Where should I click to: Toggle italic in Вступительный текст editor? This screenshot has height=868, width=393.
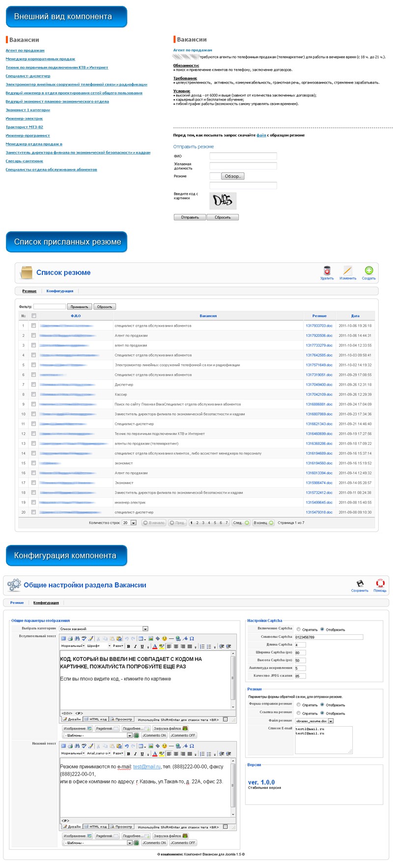click(x=135, y=647)
